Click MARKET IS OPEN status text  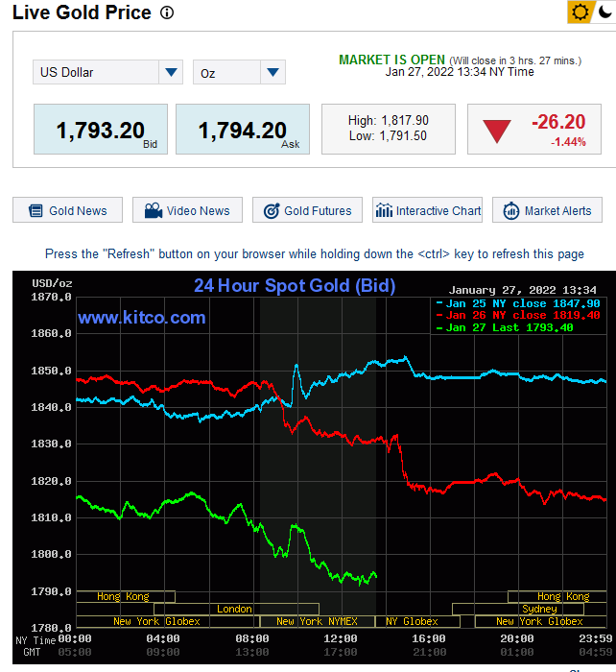click(x=392, y=60)
